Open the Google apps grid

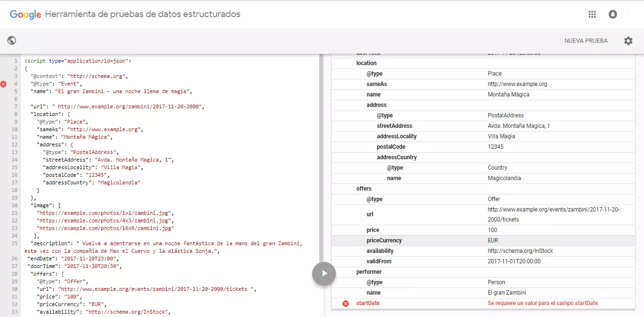[592, 14]
